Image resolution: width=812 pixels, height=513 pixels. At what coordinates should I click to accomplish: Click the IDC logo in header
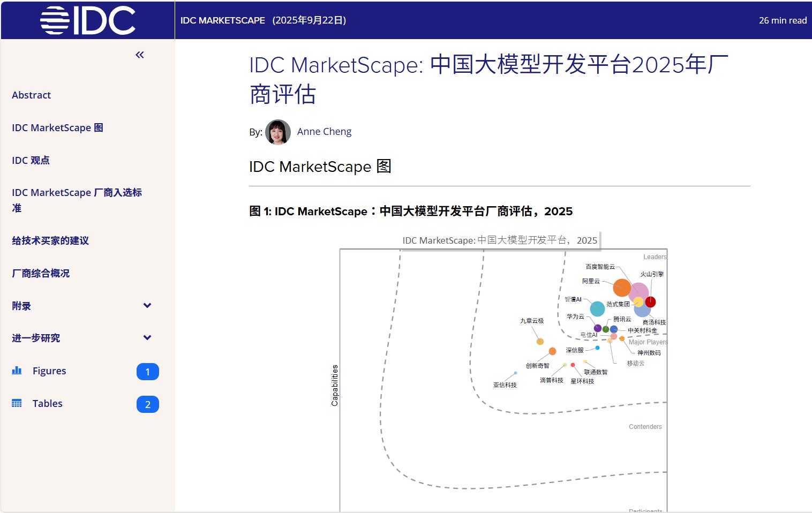point(87,20)
